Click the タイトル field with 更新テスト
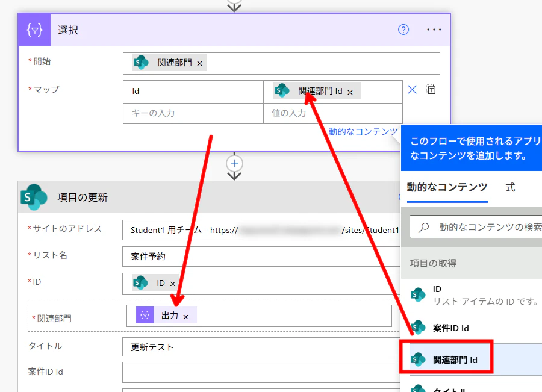The height and width of the screenshot is (392, 542). pyautogui.click(x=261, y=347)
